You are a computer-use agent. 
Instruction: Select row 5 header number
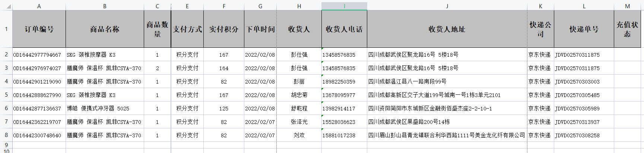[6, 95]
